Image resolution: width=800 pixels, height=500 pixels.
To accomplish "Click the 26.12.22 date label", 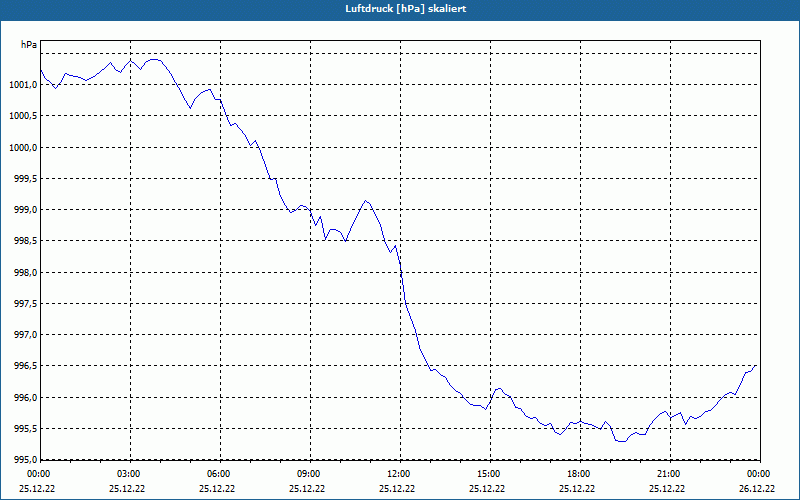I will 757,488.
